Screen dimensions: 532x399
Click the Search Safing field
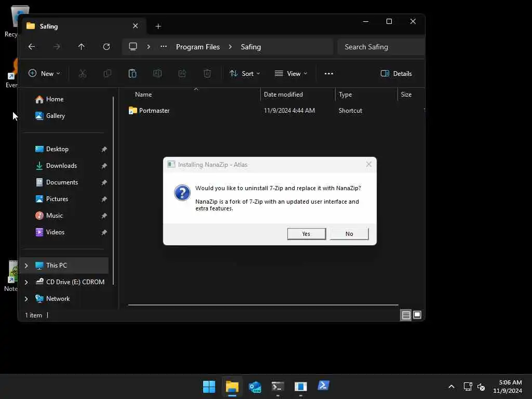coord(381,47)
